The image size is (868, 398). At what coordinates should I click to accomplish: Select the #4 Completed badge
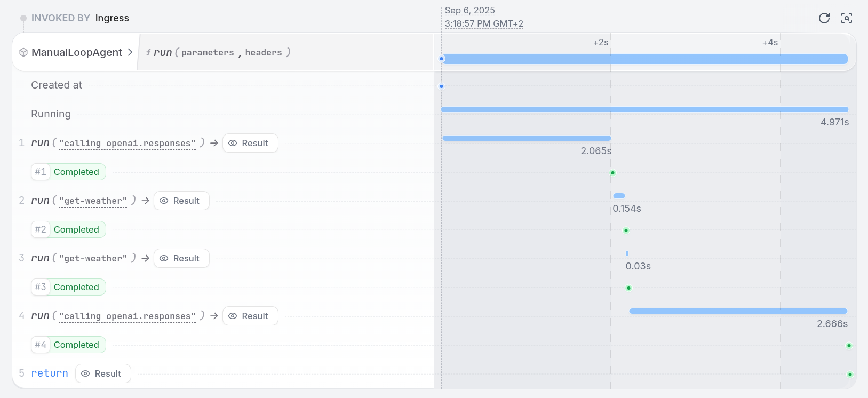pyautogui.click(x=68, y=345)
